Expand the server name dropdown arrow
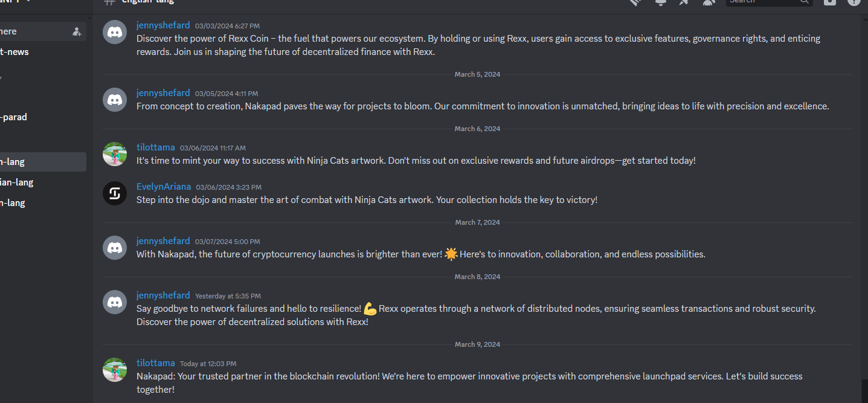 point(28,2)
